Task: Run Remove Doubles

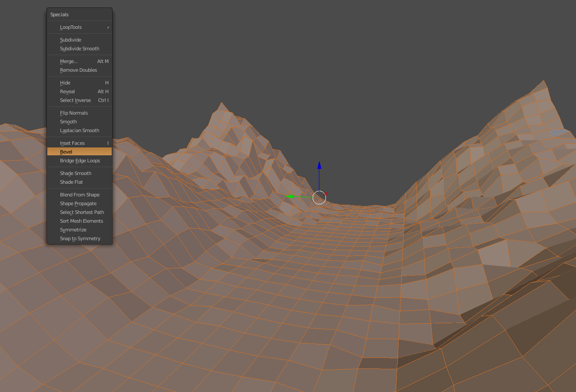Action: pyautogui.click(x=79, y=70)
